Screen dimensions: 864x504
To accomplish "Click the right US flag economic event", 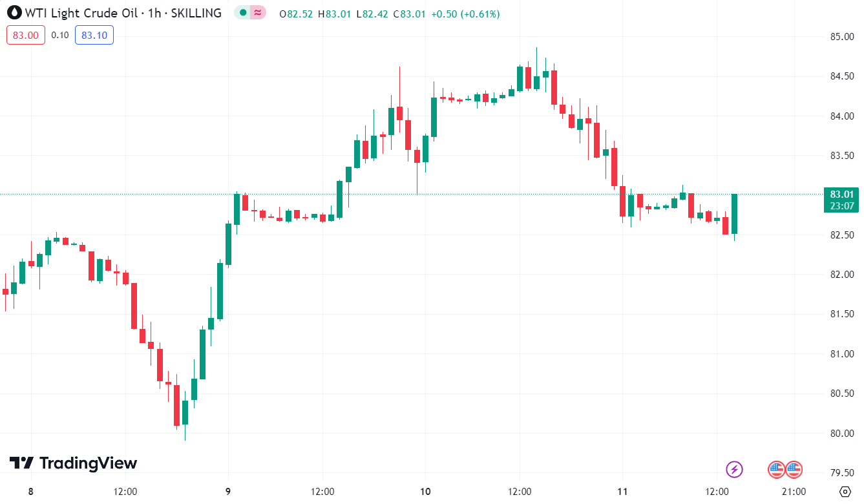I will [794, 470].
